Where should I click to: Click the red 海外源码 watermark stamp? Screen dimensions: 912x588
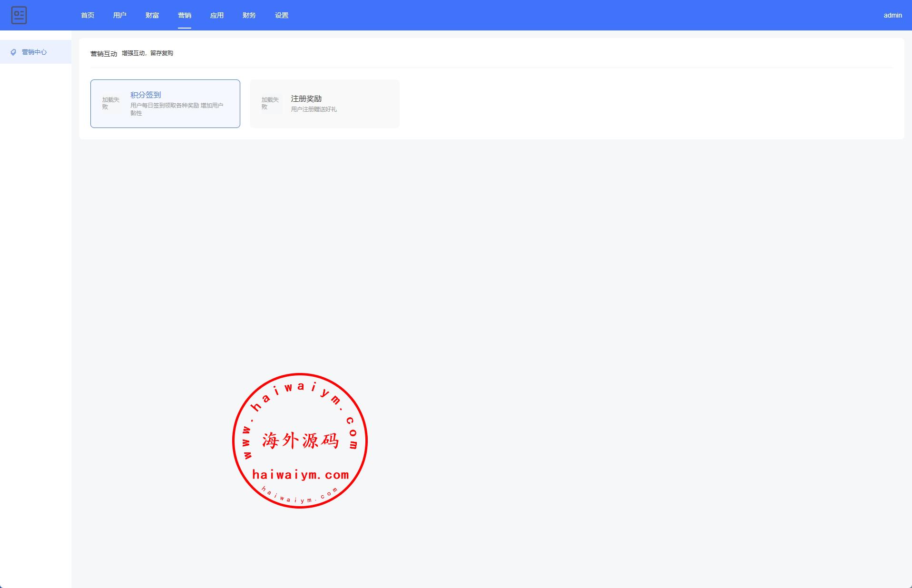tap(300, 441)
